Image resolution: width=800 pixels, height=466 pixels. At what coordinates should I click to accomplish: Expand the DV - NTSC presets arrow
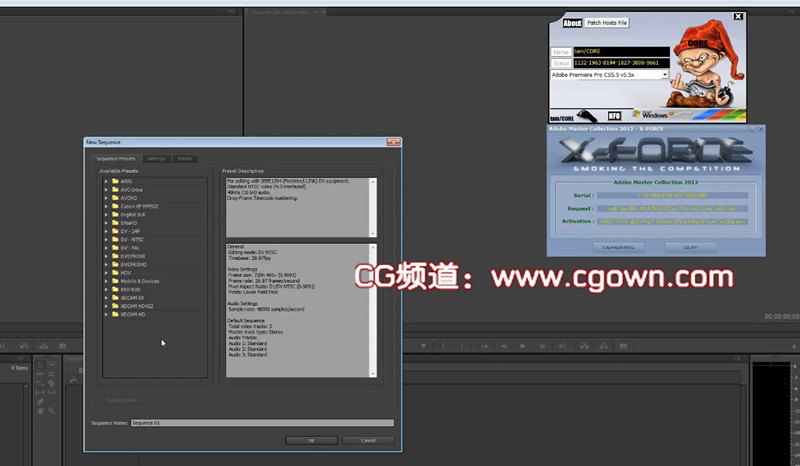pyautogui.click(x=106, y=239)
